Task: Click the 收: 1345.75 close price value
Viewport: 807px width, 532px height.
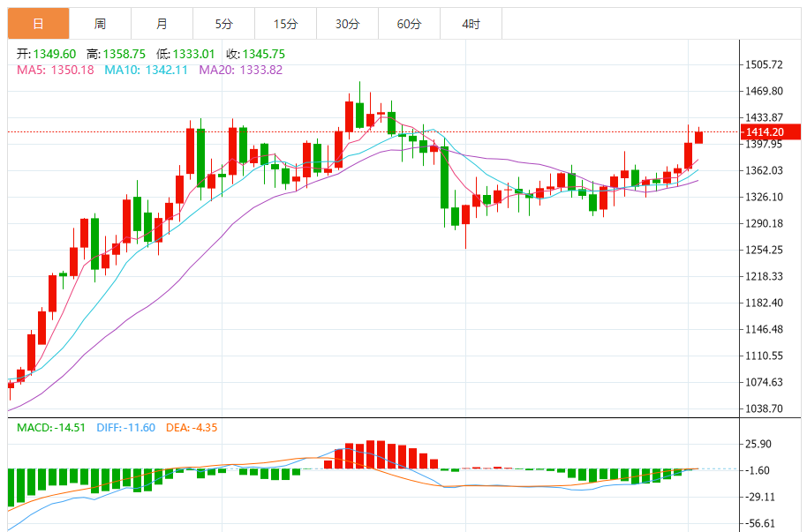Action: 256,54
